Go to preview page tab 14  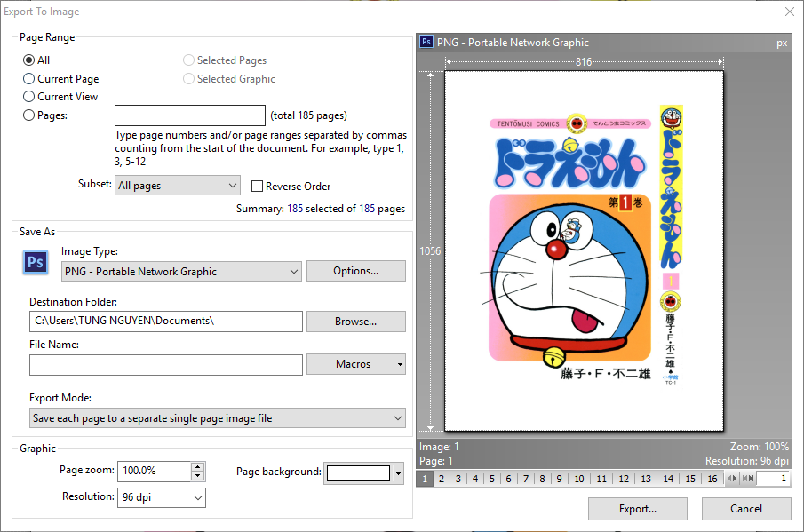668,478
